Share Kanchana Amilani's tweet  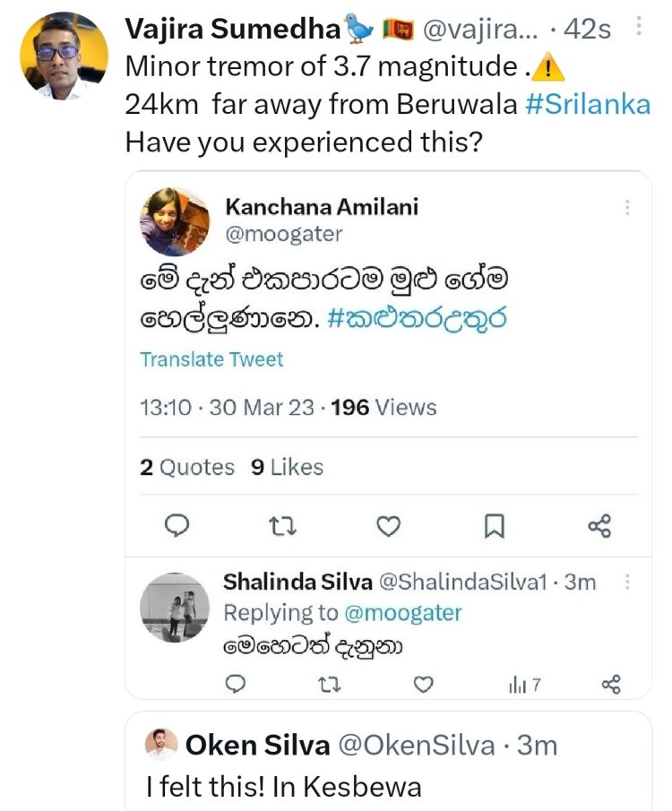tap(599, 526)
